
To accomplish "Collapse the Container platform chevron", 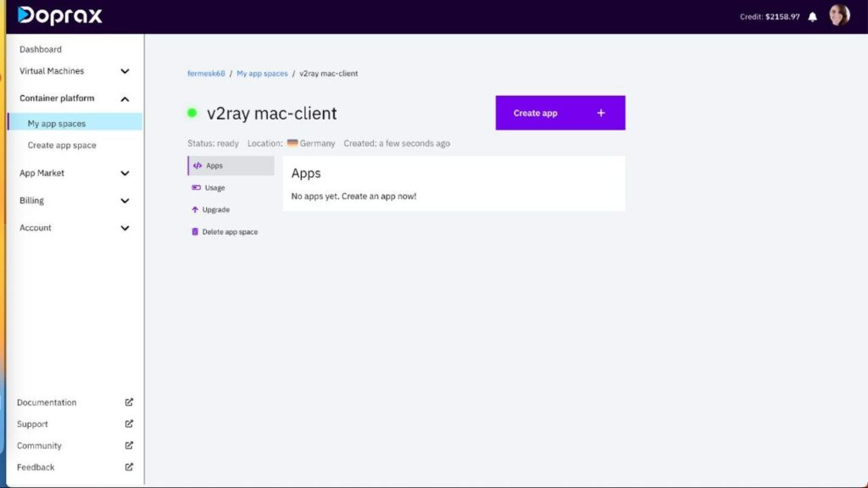I will 125,99.
